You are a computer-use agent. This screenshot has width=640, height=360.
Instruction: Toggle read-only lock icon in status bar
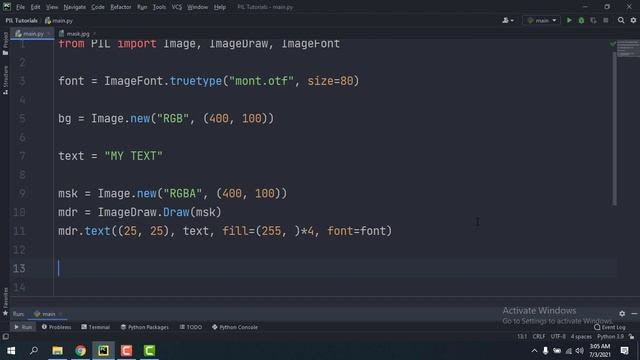[631, 337]
